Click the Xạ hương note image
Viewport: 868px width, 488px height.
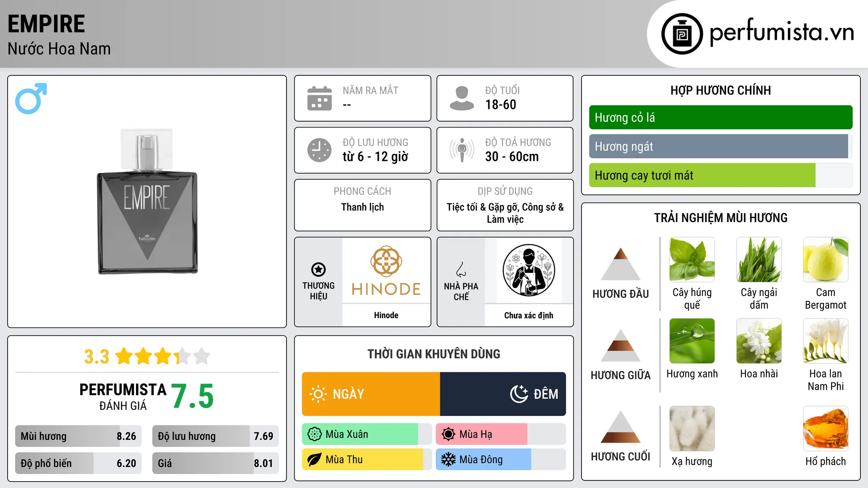(692, 429)
